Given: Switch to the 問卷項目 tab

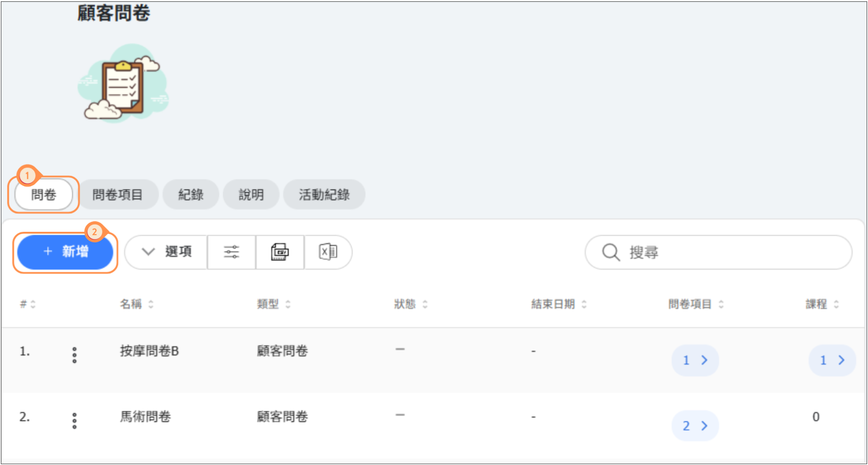Looking at the screenshot, I should point(117,195).
